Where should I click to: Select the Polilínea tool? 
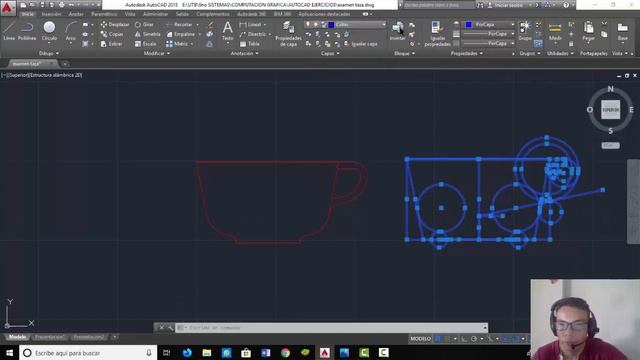(27, 31)
